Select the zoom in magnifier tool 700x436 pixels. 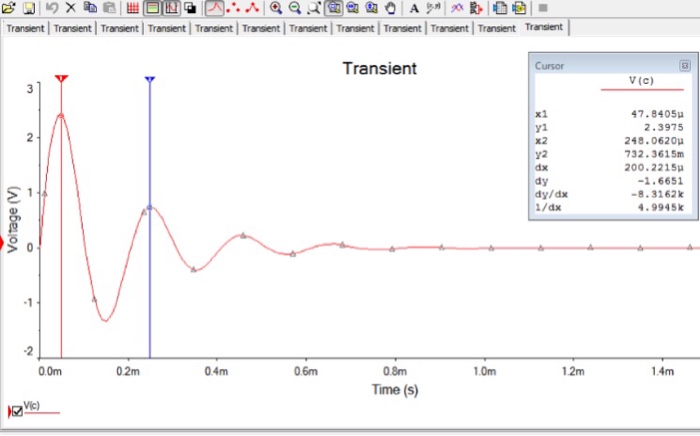coord(276,8)
